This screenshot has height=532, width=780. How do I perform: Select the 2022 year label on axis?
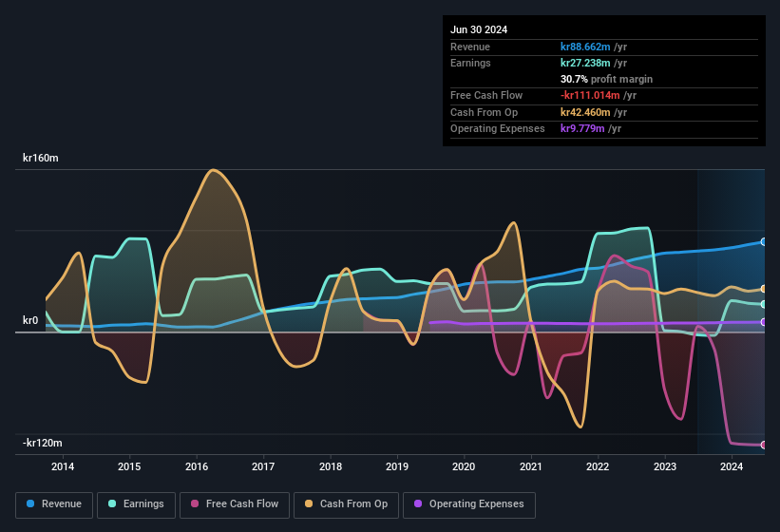pos(598,466)
